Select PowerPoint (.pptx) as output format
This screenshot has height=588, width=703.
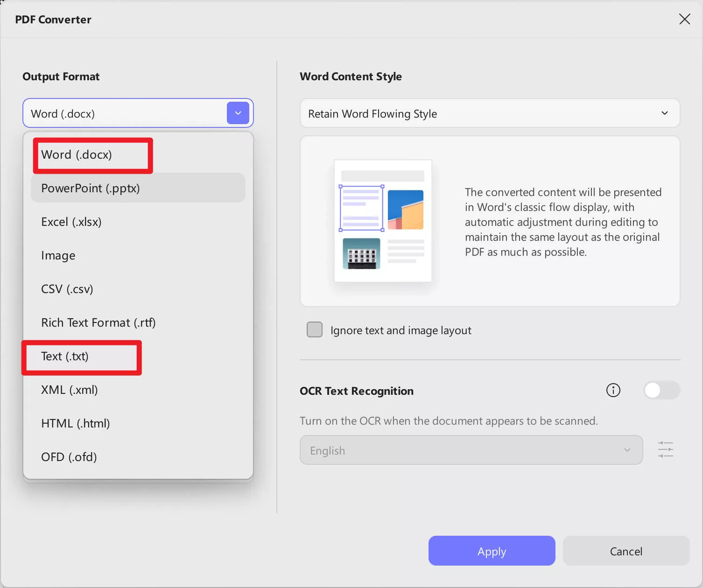pyautogui.click(x=90, y=188)
